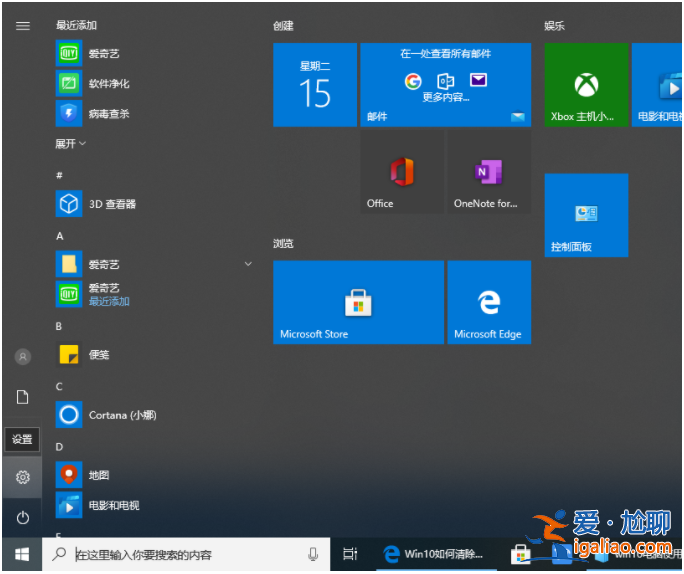Expand the 爱奇艺 folder chevron
Screen dimensions: 684x574
click(x=248, y=264)
